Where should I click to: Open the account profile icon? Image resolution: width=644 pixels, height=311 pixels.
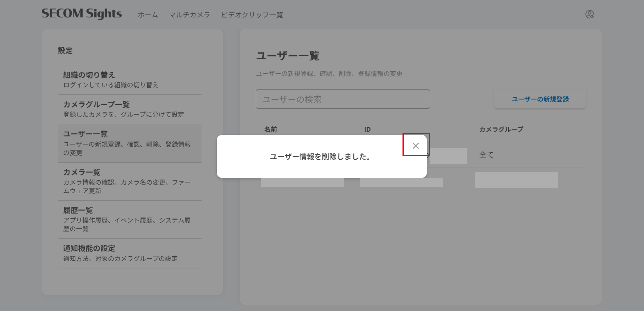click(590, 14)
